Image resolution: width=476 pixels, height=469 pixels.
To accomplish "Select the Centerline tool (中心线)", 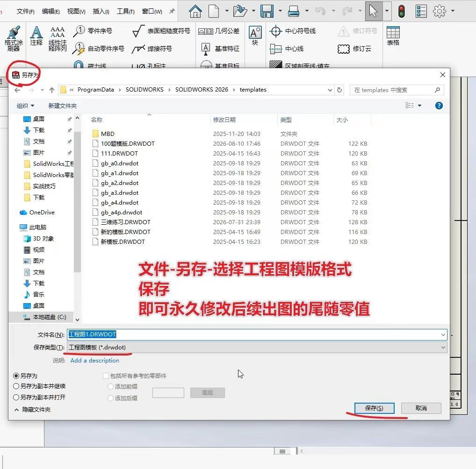I will click(287, 49).
